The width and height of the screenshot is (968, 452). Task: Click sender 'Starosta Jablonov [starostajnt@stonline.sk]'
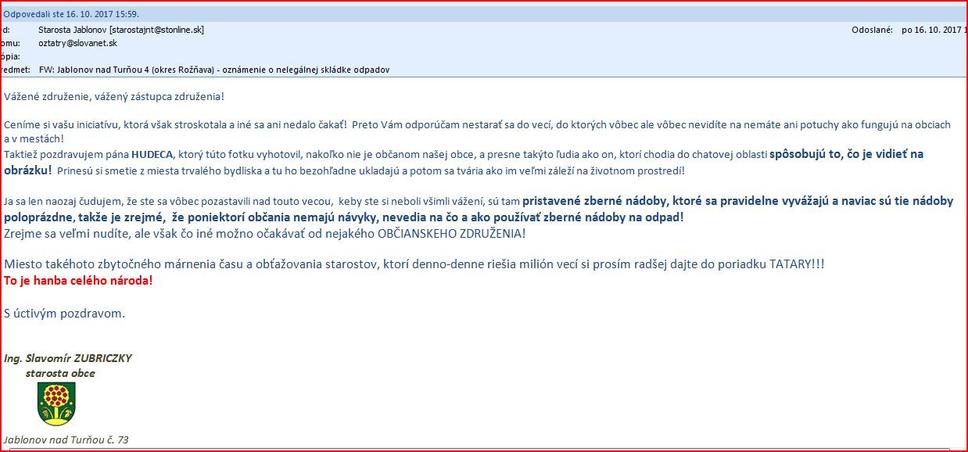coord(121,30)
